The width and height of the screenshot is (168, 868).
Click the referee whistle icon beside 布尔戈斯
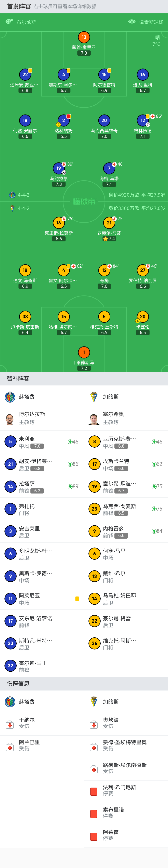tap(9, 22)
